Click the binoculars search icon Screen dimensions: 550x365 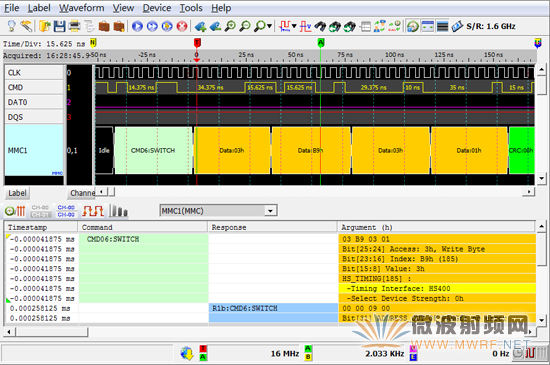(320, 26)
